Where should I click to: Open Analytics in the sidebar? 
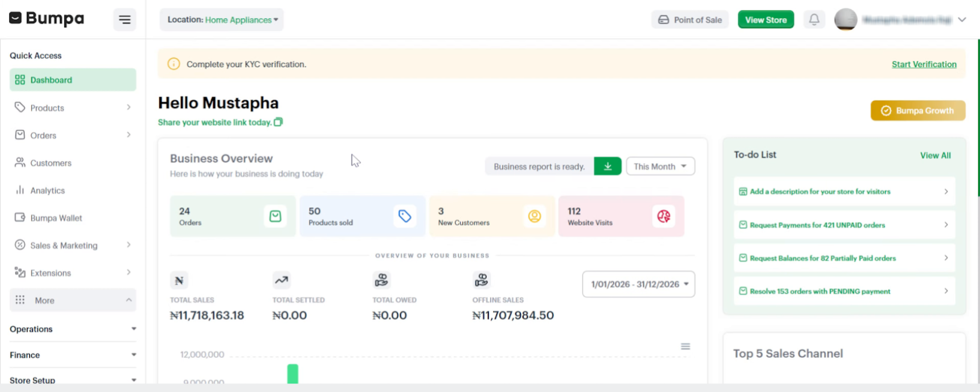pyautogui.click(x=73, y=190)
